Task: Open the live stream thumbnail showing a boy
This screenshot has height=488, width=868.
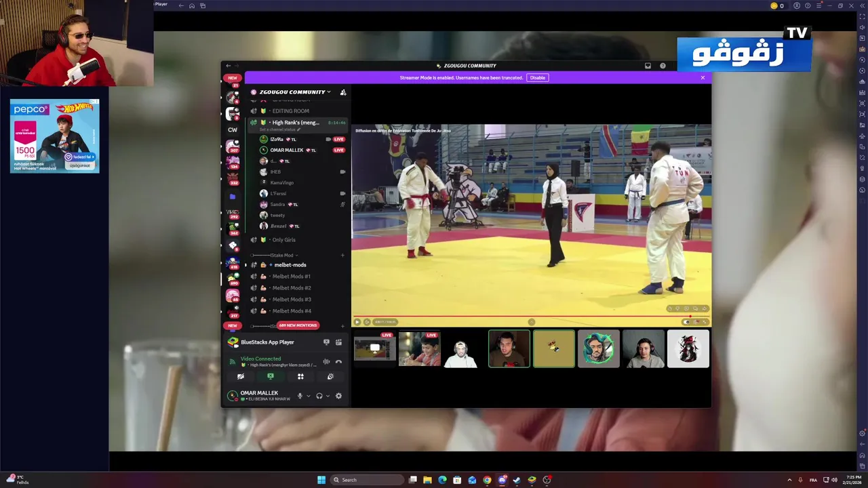Action: coord(419,349)
